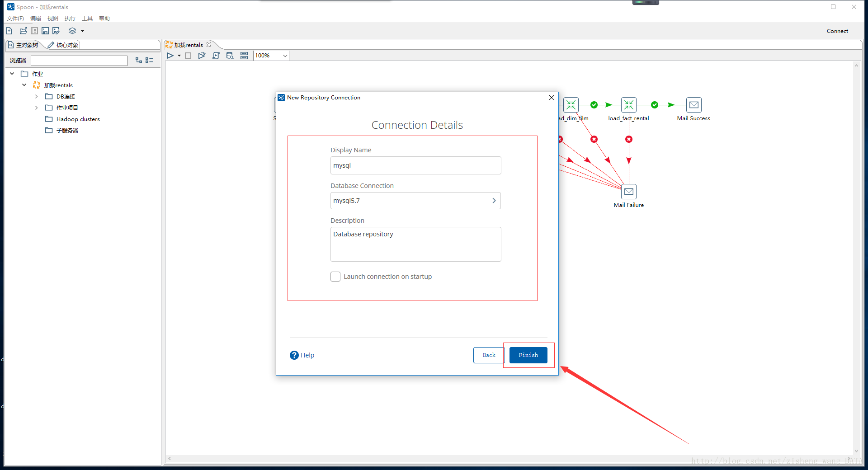Explore the database with the magnifier icon

click(230, 56)
